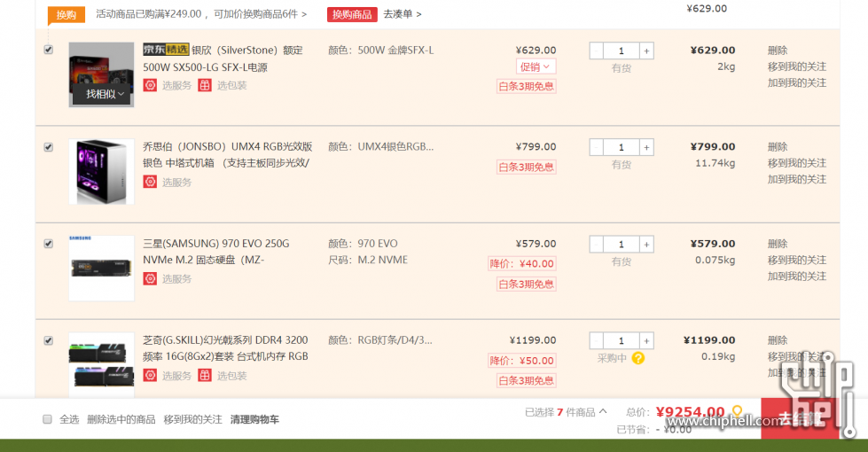Delete the SilverStone power supply from cart
The width and height of the screenshot is (868, 452).
[778, 51]
